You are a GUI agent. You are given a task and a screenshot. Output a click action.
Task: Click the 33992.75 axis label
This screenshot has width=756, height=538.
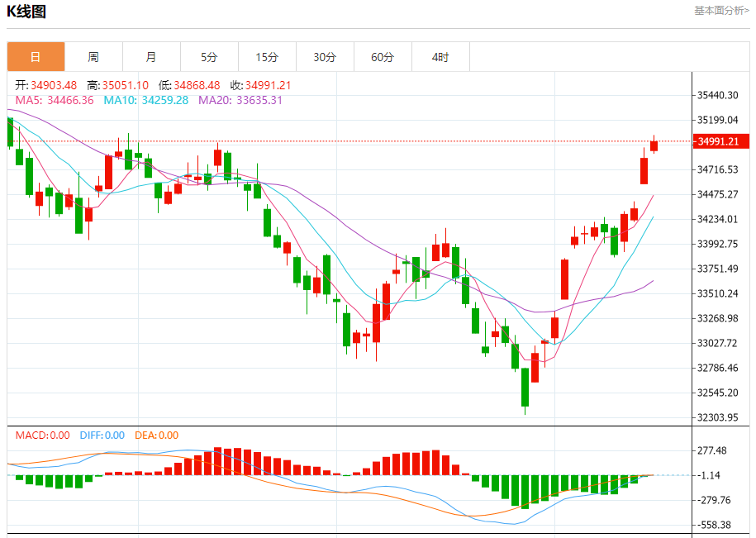[718, 244]
